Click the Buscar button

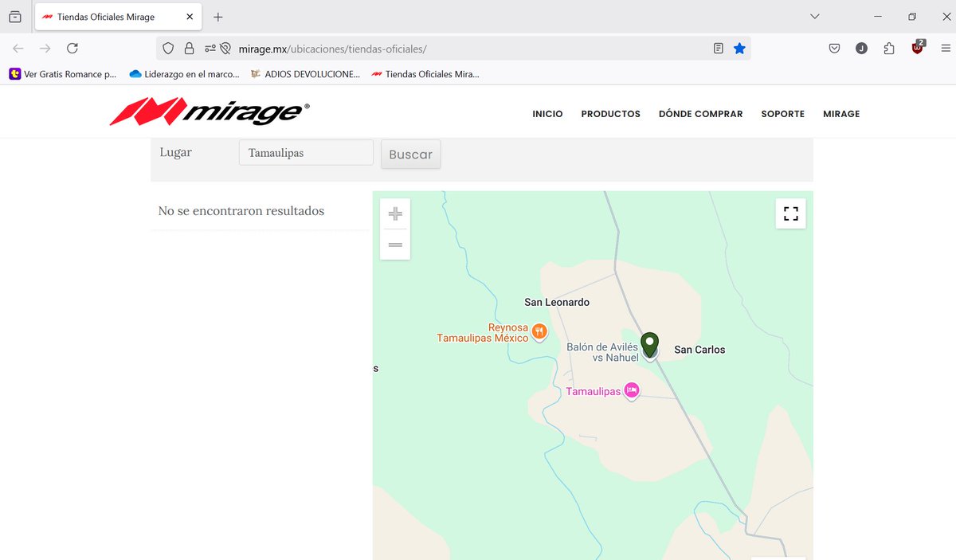410,155
